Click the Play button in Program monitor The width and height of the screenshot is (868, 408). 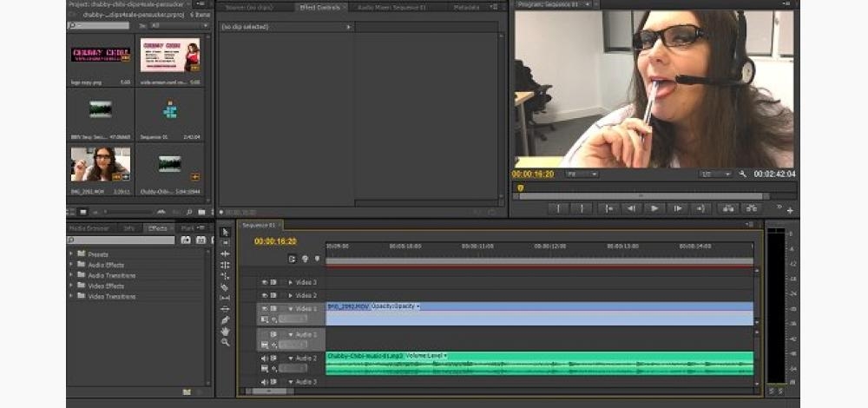654,207
